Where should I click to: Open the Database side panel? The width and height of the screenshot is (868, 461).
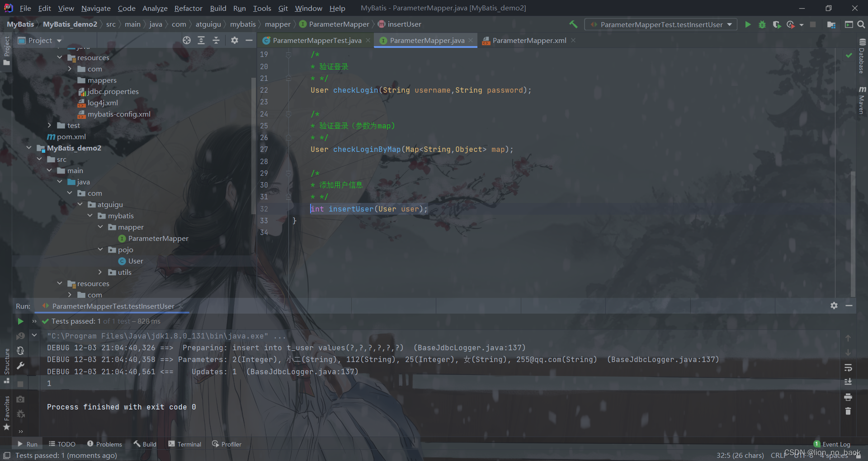point(862,56)
